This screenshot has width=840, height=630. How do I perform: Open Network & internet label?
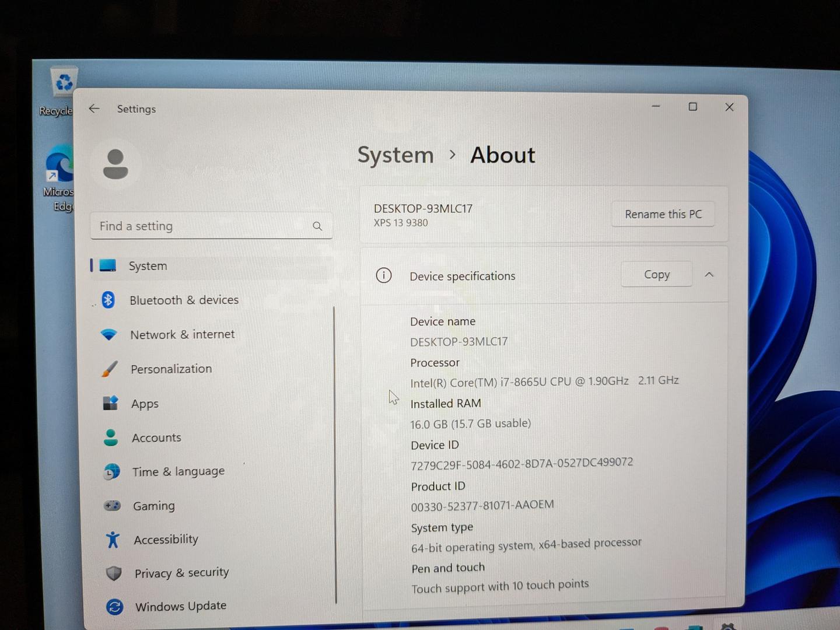point(183,334)
